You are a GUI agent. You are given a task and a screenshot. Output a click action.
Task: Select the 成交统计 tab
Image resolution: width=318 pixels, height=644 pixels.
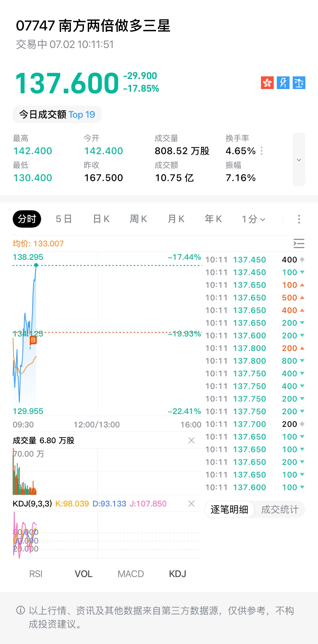[280, 509]
